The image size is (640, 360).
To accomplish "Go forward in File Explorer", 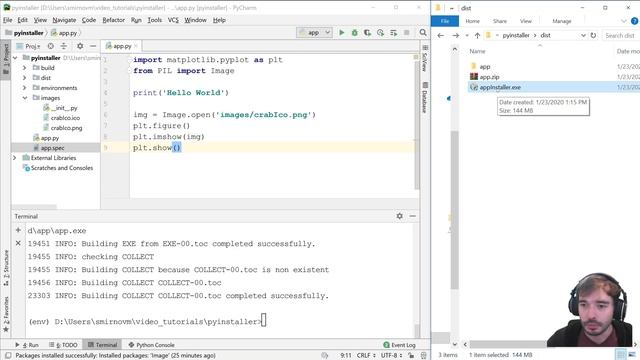I will tap(456, 36).
